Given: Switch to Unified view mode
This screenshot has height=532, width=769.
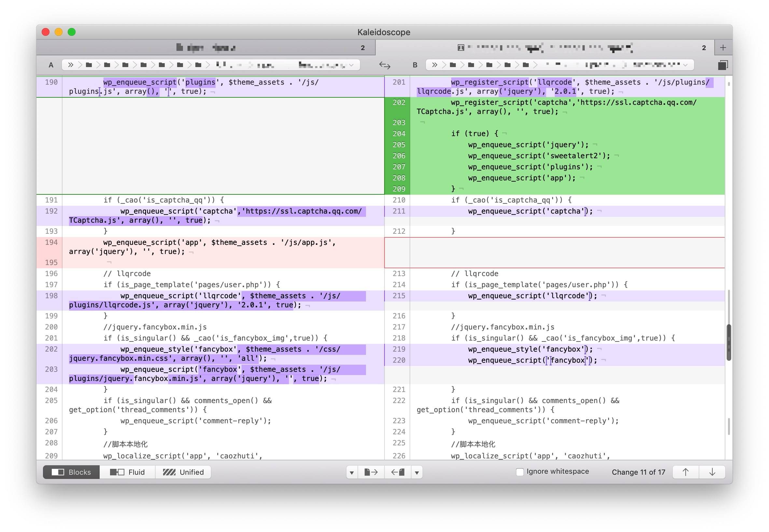Looking at the screenshot, I should (x=183, y=472).
